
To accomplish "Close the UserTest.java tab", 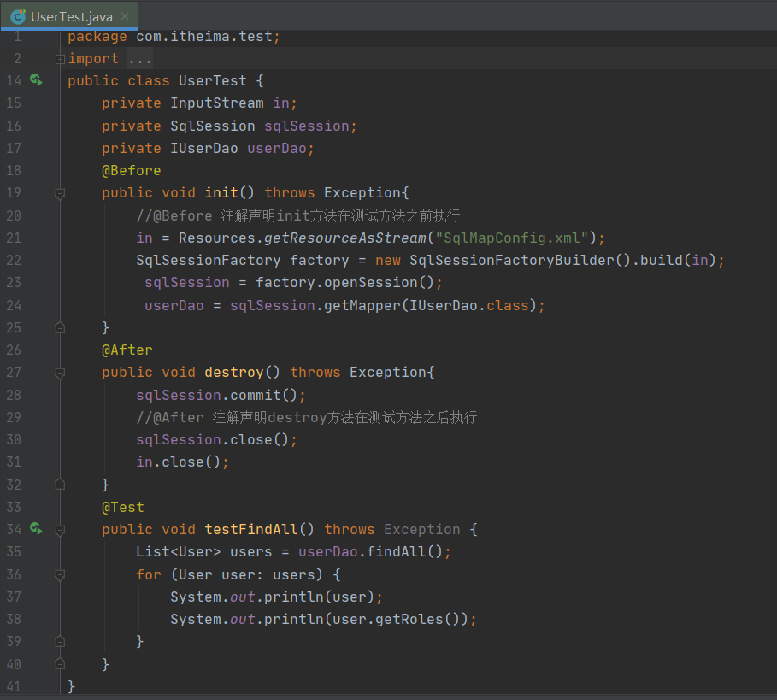I will point(125,16).
